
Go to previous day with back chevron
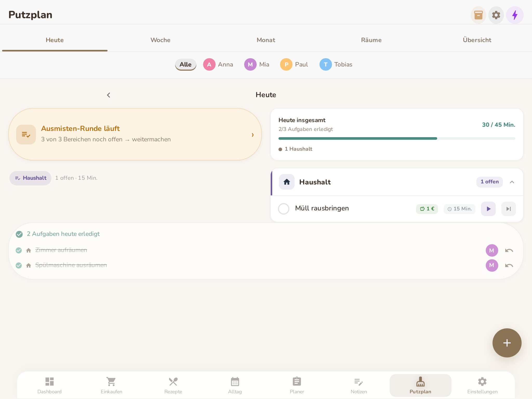[x=109, y=95]
